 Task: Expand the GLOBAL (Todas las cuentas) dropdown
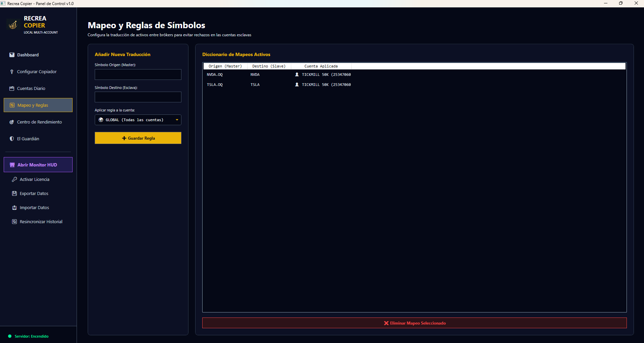click(138, 120)
